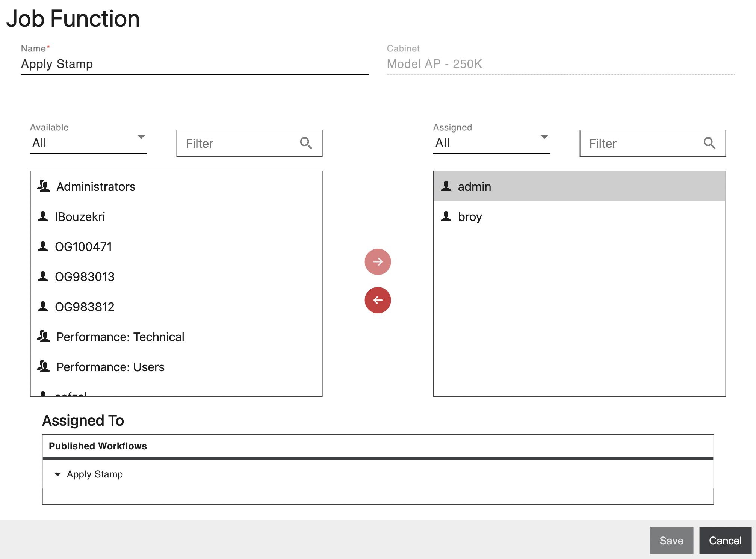This screenshot has width=756, height=559.
Task: Click the Name text field
Action: click(x=194, y=64)
